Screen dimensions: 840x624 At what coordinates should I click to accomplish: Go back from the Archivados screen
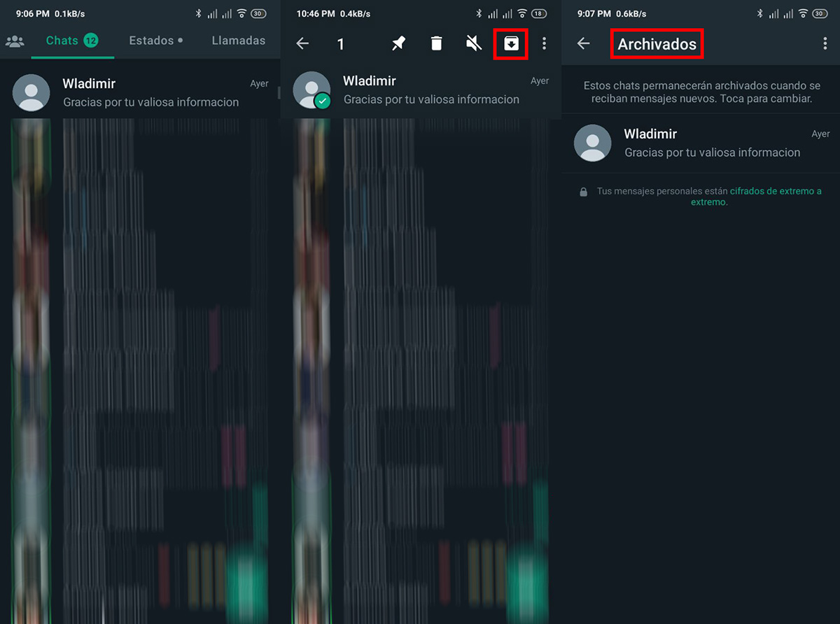(x=583, y=44)
